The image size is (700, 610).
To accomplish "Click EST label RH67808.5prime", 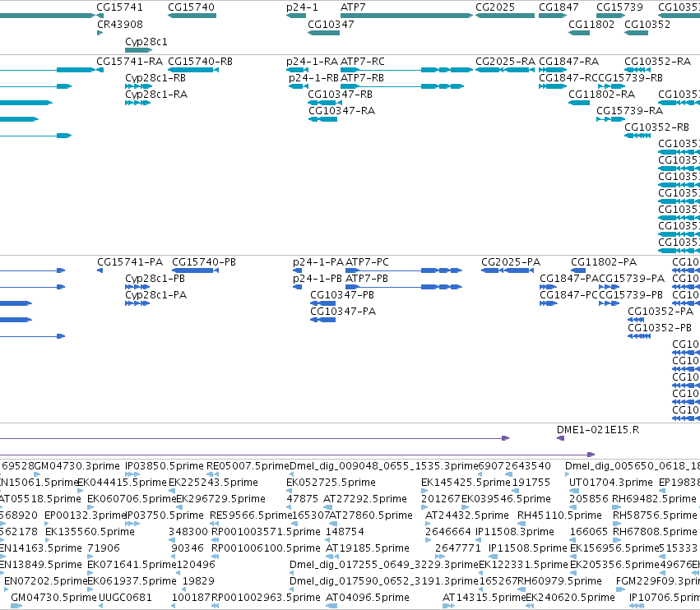I will pyautogui.click(x=655, y=531).
